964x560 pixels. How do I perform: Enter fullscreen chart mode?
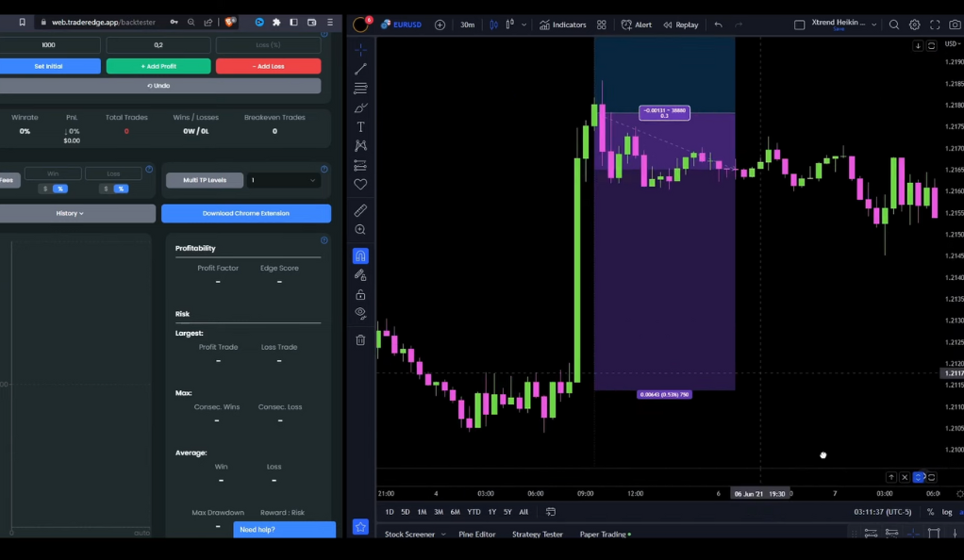click(x=935, y=25)
